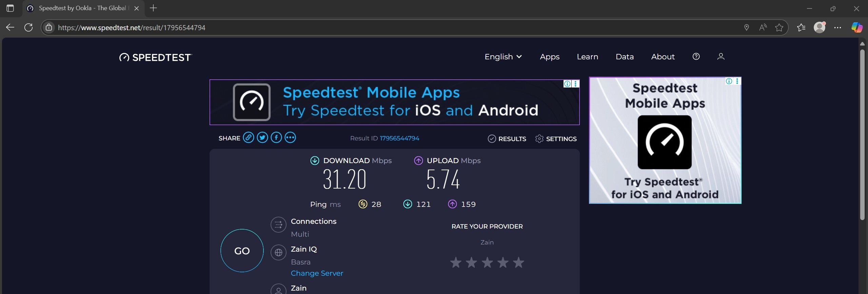This screenshot has width=868, height=294.
Task: Click the Basra server location text
Action: coord(301,262)
